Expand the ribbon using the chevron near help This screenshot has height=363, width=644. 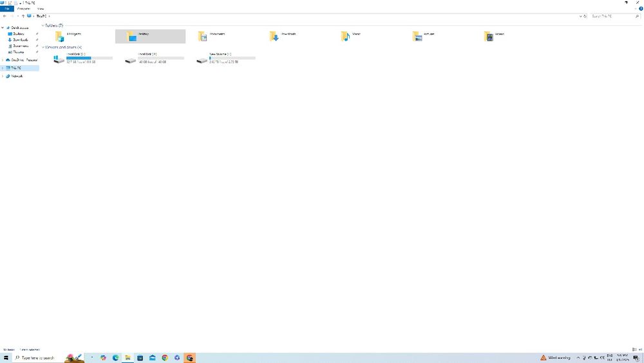636,8
